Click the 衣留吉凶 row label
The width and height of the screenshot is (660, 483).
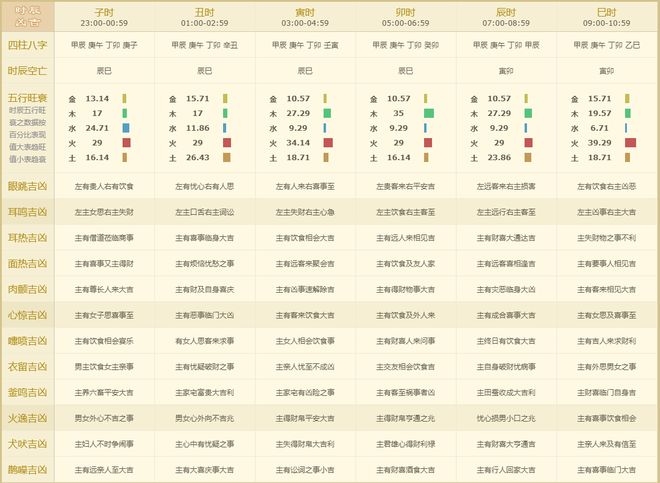point(27,366)
